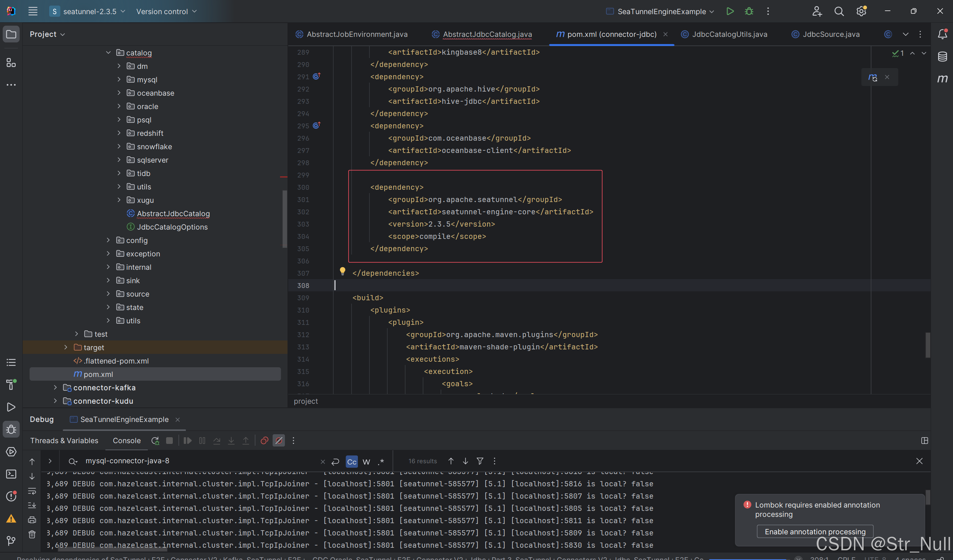Toggle Mute Breakpoints in the debugger

[x=279, y=441]
